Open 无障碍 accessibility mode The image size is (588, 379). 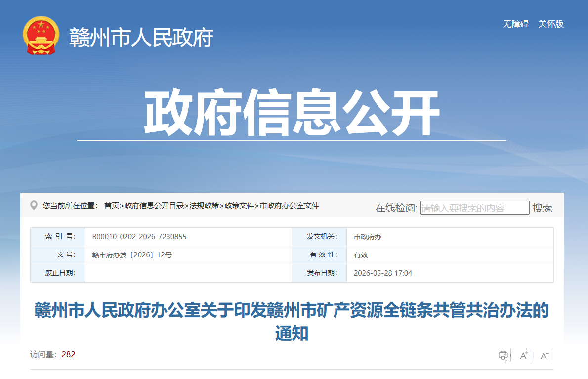coord(516,24)
